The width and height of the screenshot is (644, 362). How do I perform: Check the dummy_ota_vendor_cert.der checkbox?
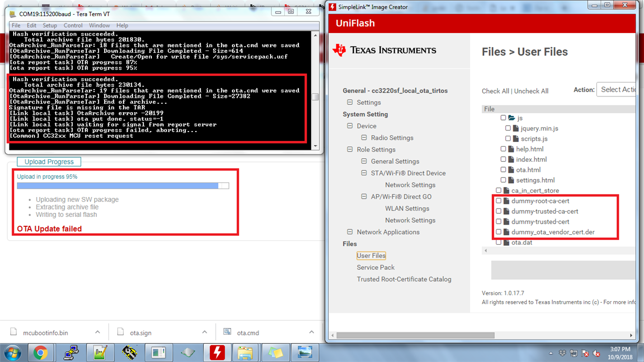coord(498,232)
